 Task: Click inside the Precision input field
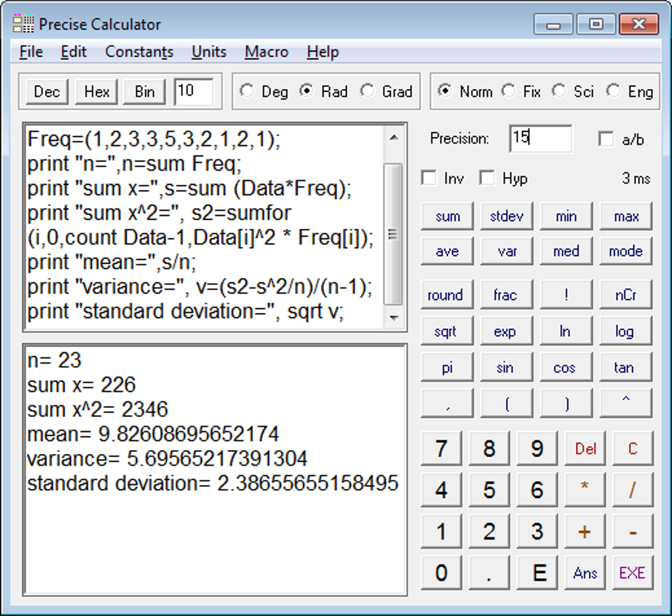click(541, 138)
